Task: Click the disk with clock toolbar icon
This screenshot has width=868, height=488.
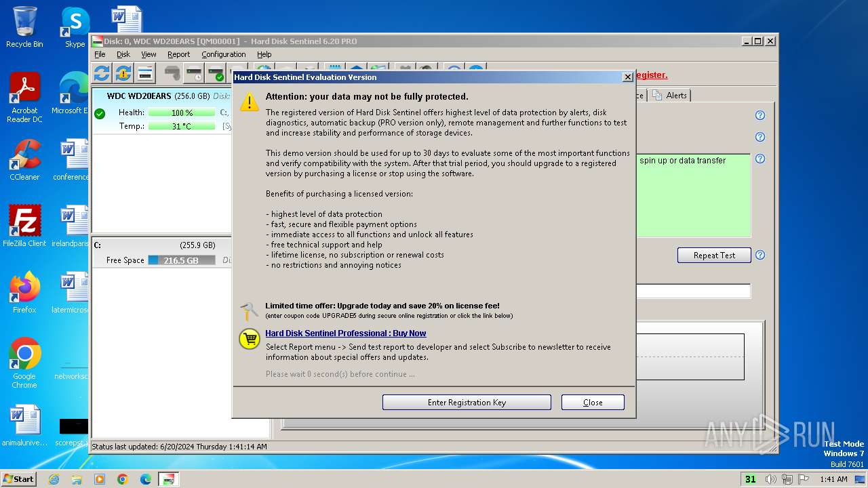Action: click(x=195, y=73)
